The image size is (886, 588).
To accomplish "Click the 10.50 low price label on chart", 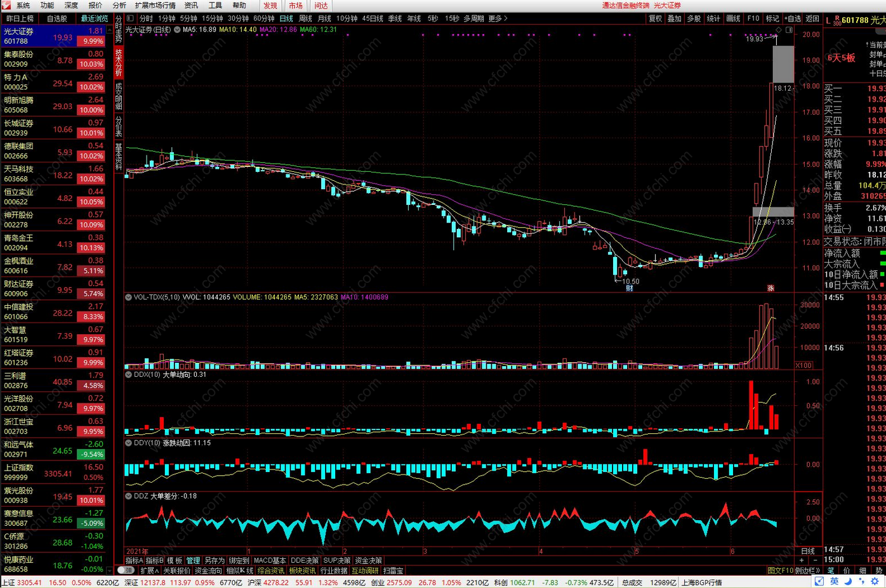I will click(x=631, y=281).
